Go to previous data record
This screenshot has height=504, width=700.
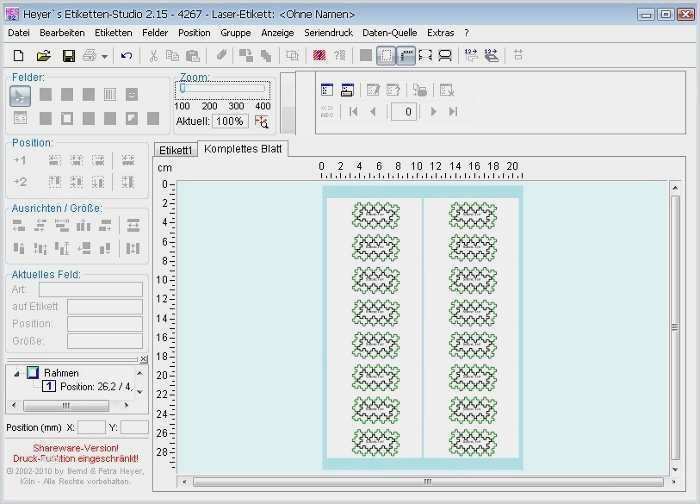point(373,112)
